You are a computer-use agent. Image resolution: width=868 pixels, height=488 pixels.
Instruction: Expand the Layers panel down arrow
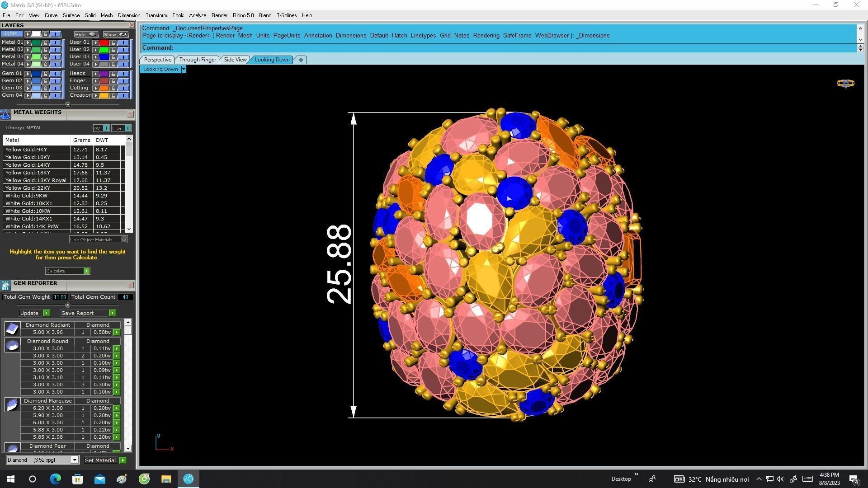click(68, 104)
